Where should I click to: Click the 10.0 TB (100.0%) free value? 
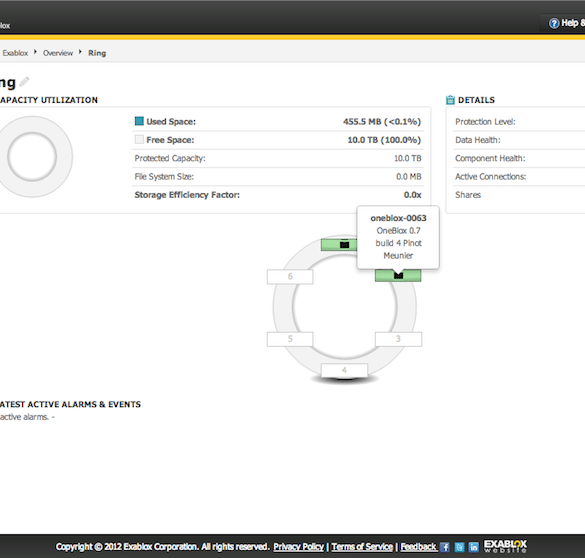pyautogui.click(x=384, y=140)
